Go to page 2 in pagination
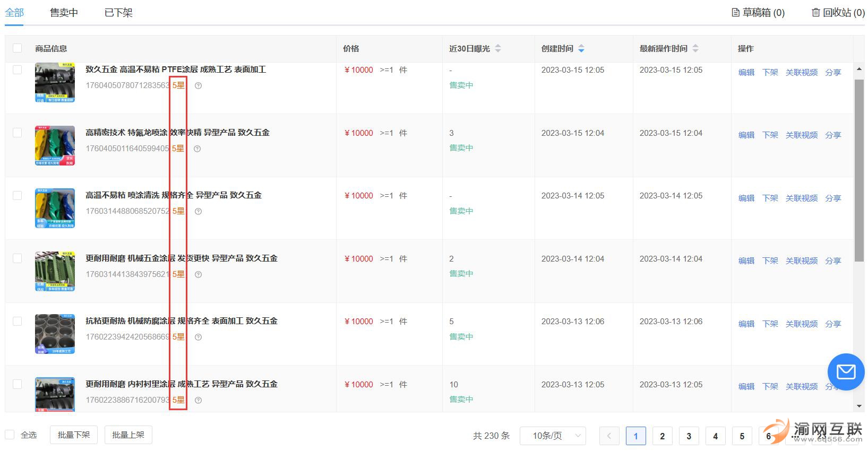The image size is (868, 451). pyautogui.click(x=662, y=436)
